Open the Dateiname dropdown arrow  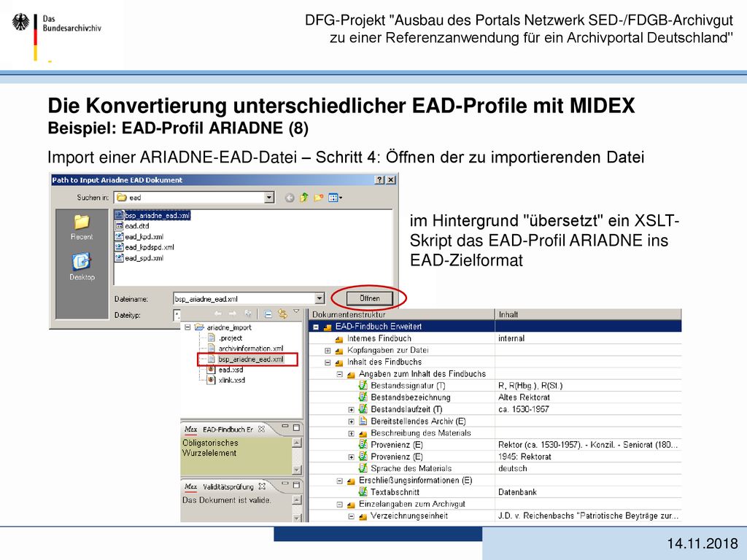point(320,298)
